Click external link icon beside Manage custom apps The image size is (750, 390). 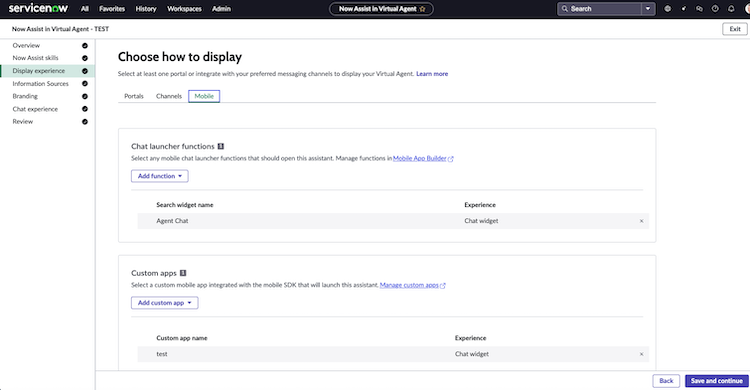click(x=443, y=286)
